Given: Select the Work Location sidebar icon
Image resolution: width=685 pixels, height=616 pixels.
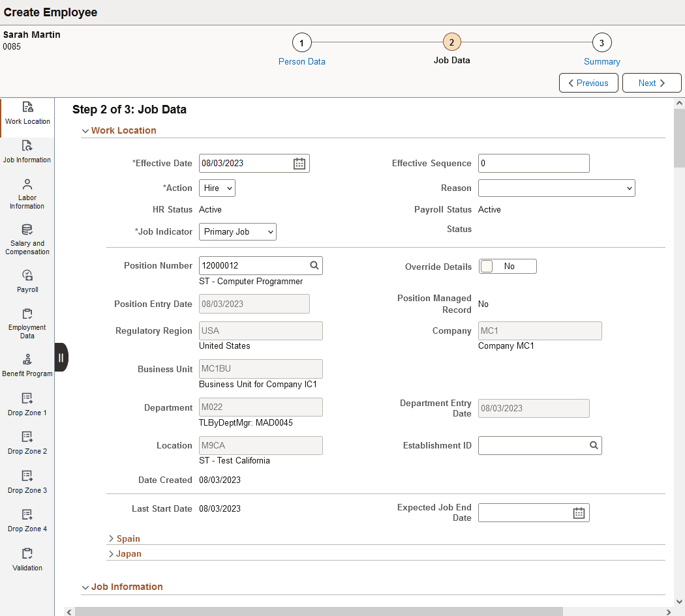Looking at the screenshot, I should coord(27,112).
